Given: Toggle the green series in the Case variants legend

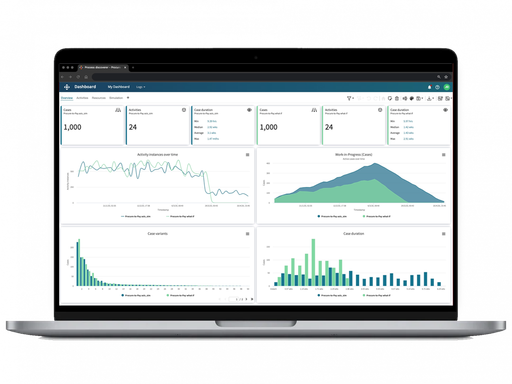Looking at the screenshot, I should 180,295.
